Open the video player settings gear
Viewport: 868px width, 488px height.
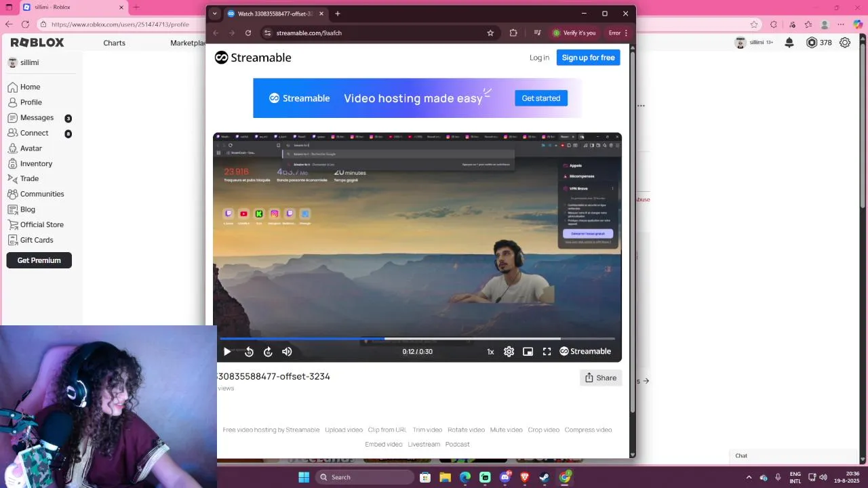coord(509,352)
